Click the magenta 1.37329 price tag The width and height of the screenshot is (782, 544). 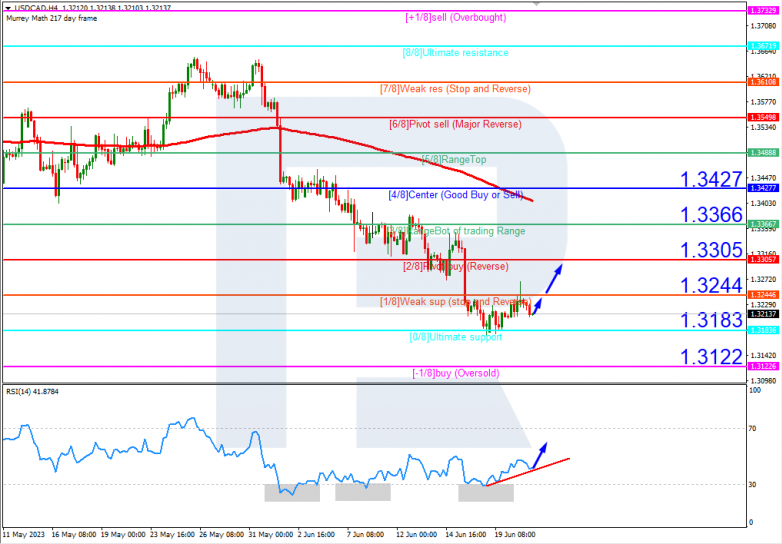pos(763,10)
